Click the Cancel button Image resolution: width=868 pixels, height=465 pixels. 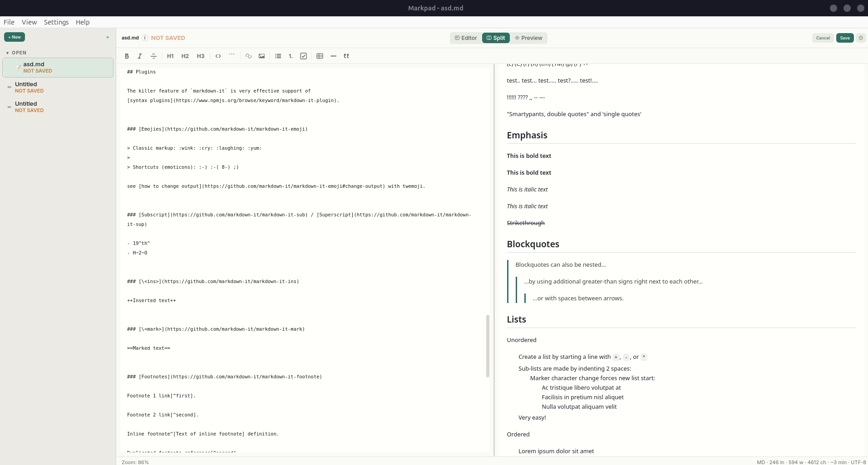click(x=823, y=38)
